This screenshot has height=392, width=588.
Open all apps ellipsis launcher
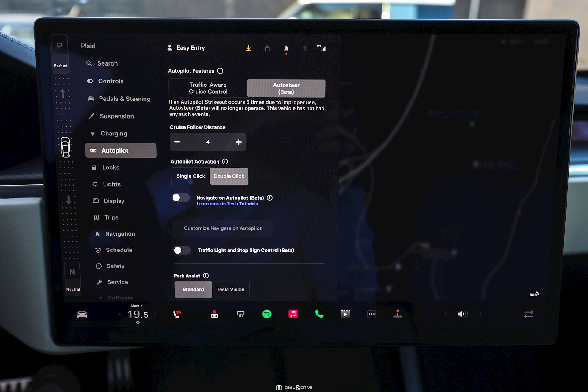371,314
